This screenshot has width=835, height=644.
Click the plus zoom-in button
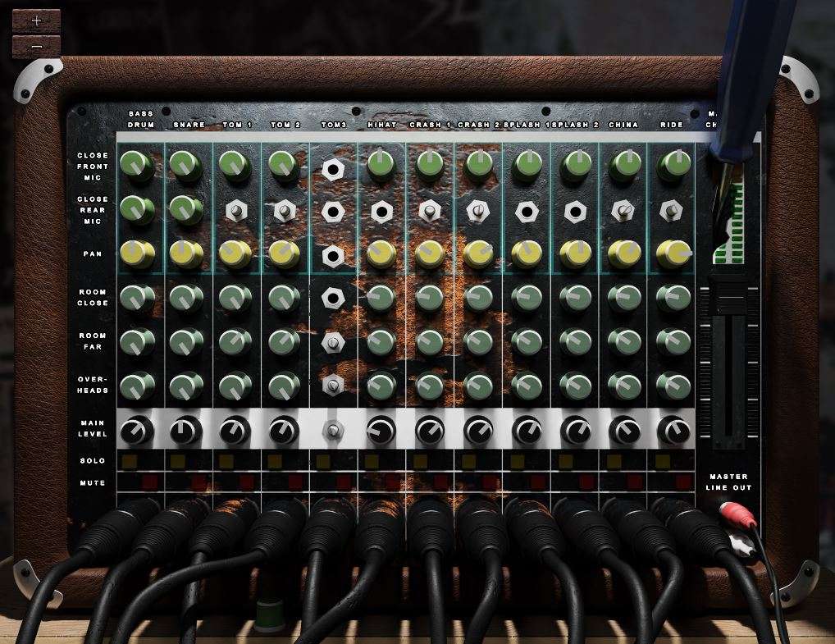[x=36, y=21]
